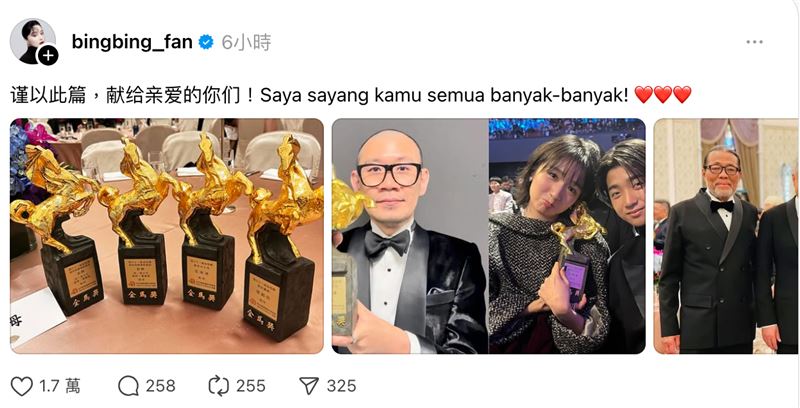Follow user via plus badge on avatar
The image size is (800, 408).
tap(48, 56)
